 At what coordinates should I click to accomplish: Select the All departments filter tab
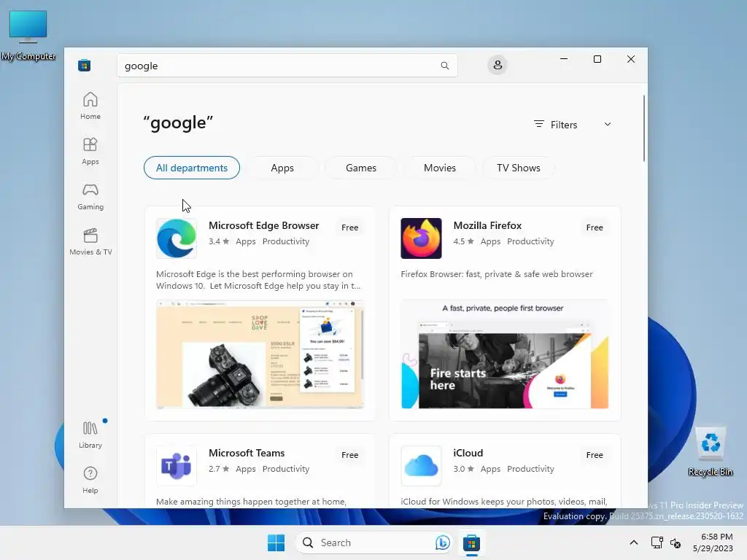click(192, 168)
